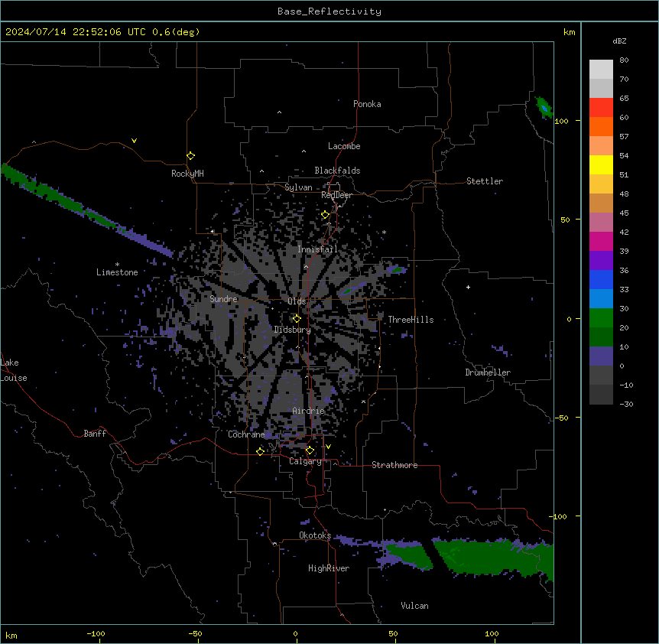Click the HighRiver city label
Viewport: 659px width, 644px height.
[329, 568]
